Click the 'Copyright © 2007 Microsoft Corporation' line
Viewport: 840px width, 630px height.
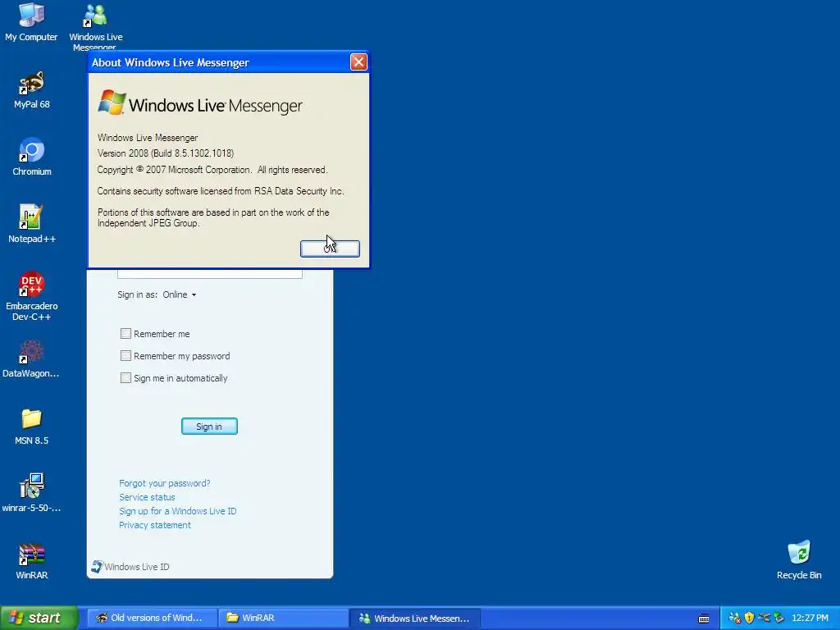[212, 170]
